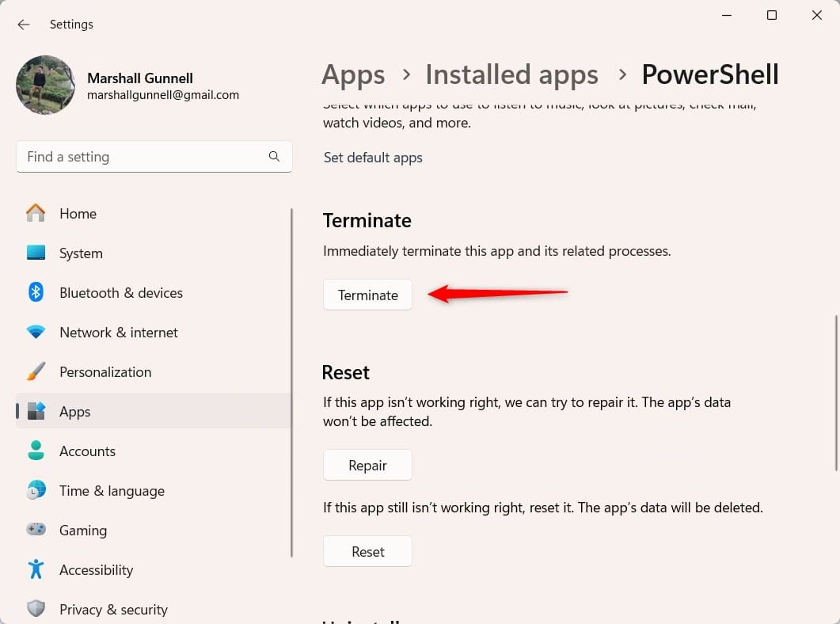The height and width of the screenshot is (624, 840).
Task: Navigate to Installed apps breadcrumb
Action: pyautogui.click(x=511, y=74)
